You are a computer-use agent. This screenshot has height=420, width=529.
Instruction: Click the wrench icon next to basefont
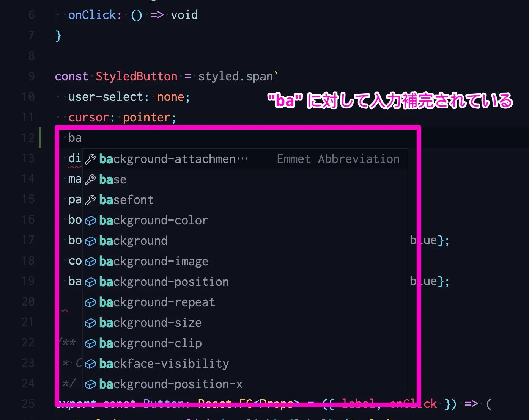[90, 200]
